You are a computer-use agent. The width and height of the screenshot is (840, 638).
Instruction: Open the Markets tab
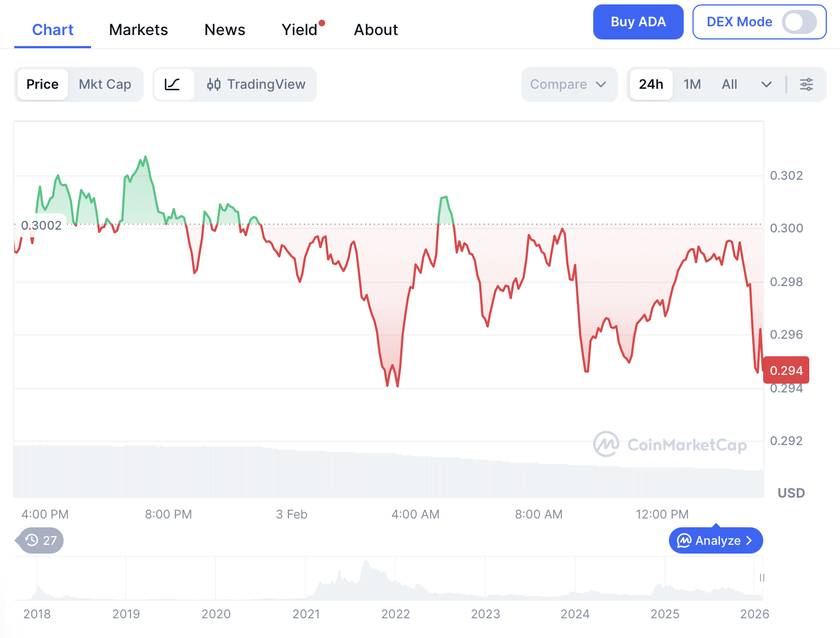138,30
